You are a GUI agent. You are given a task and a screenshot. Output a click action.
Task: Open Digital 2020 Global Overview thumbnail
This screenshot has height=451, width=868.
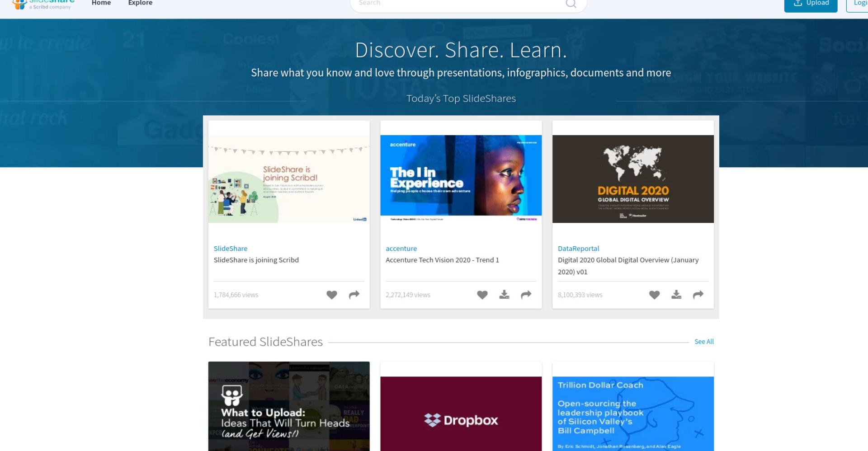pos(633,179)
